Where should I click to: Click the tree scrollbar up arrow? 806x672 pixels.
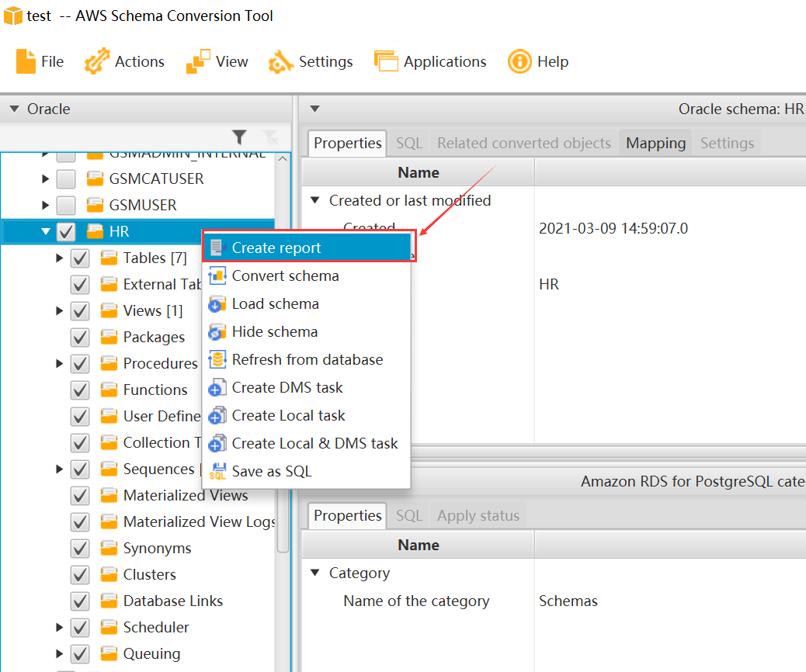[x=283, y=159]
